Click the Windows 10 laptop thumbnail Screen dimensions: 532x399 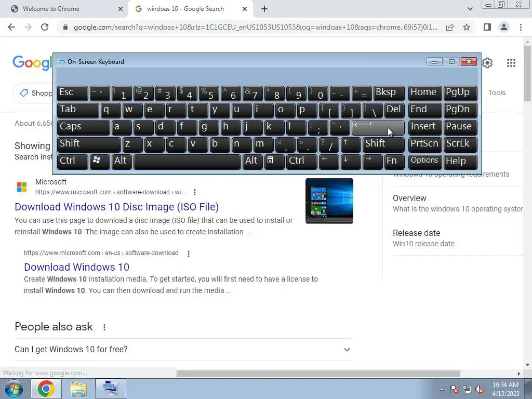tap(329, 201)
